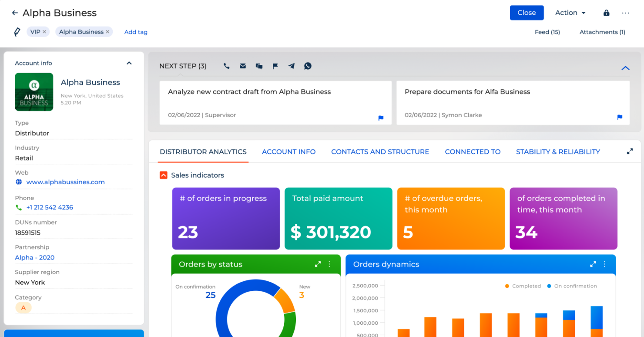Click the WhatsApp icon
The image size is (644, 337).
308,66
